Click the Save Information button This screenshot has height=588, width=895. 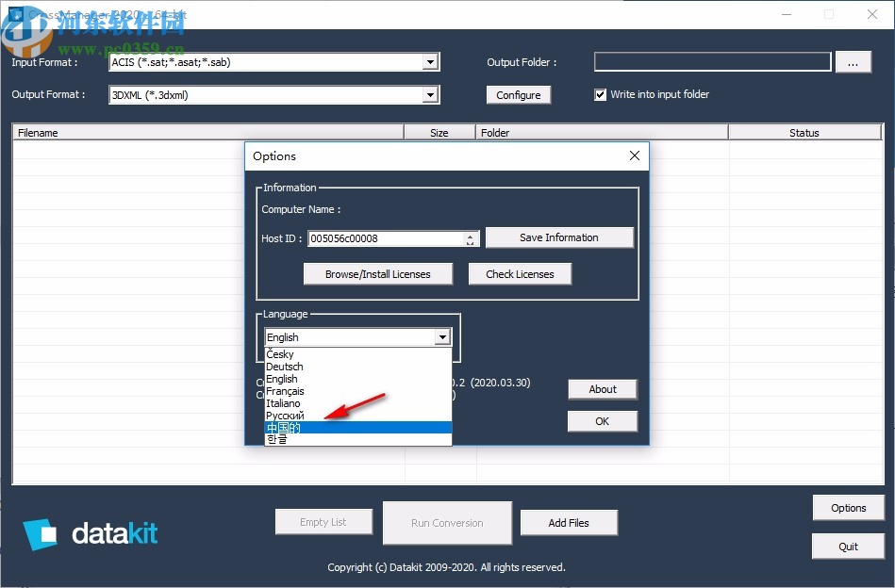558,237
